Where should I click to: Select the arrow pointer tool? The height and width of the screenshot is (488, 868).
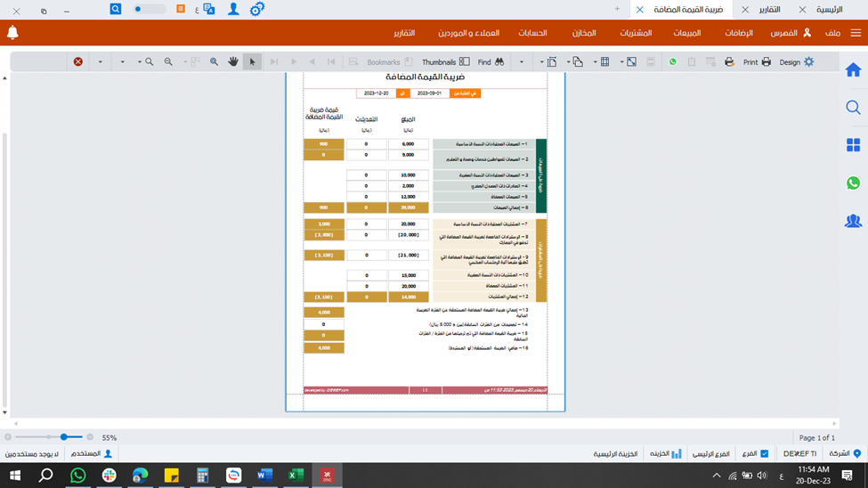[x=253, y=62]
